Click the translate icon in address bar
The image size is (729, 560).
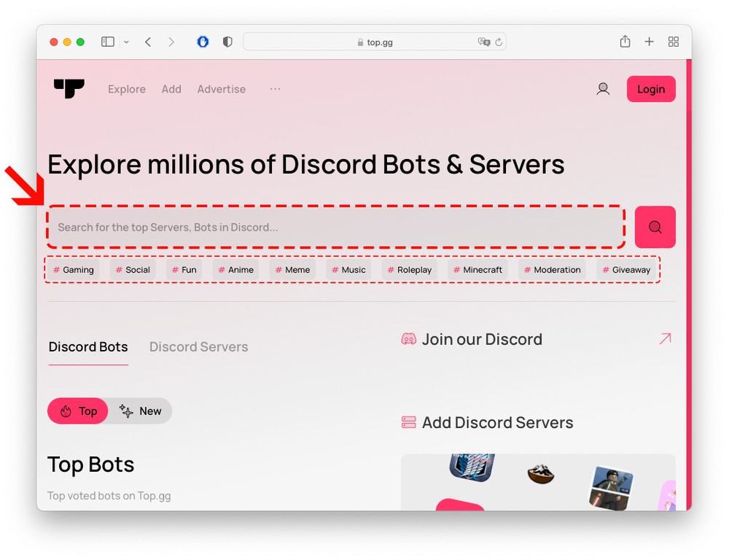(484, 42)
